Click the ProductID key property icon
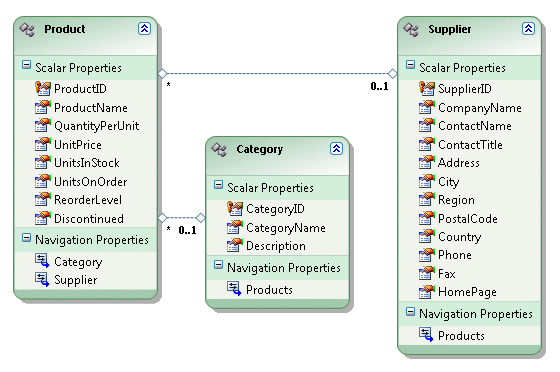This screenshot has width=560, height=372. tap(42, 88)
